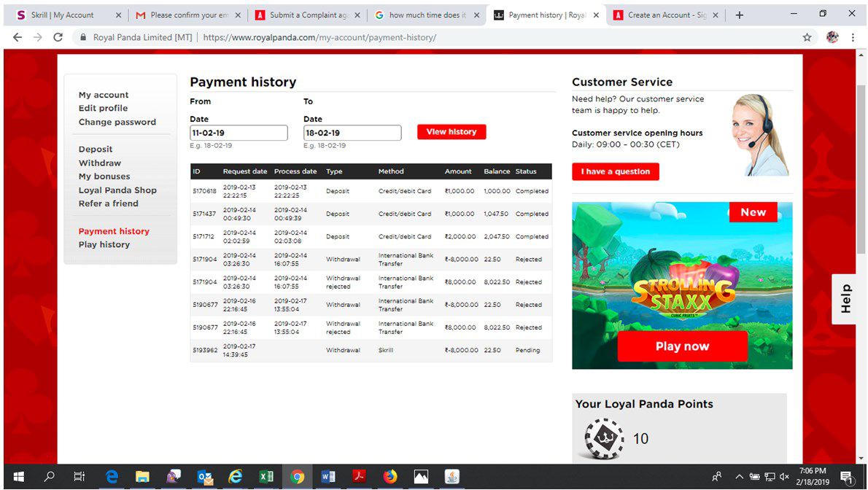Open Java app icon in taskbar
This screenshot has height=490, width=868.
point(452,476)
